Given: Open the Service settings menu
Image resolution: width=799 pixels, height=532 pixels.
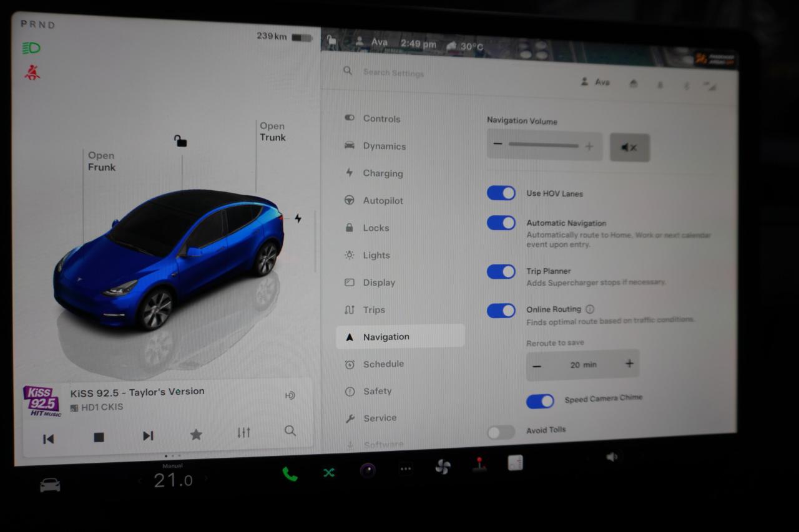Looking at the screenshot, I should click(371, 418).
